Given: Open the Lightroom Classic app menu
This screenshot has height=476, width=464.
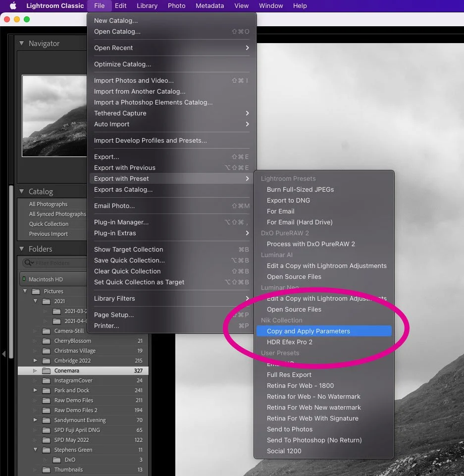Looking at the screenshot, I should [55, 5].
